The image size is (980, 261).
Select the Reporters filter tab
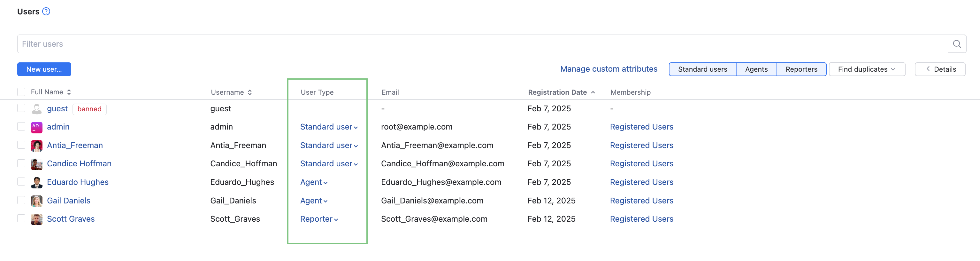801,69
